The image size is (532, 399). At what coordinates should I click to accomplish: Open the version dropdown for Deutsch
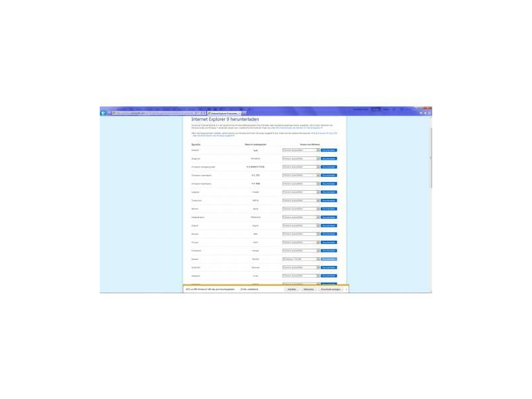[x=301, y=259]
